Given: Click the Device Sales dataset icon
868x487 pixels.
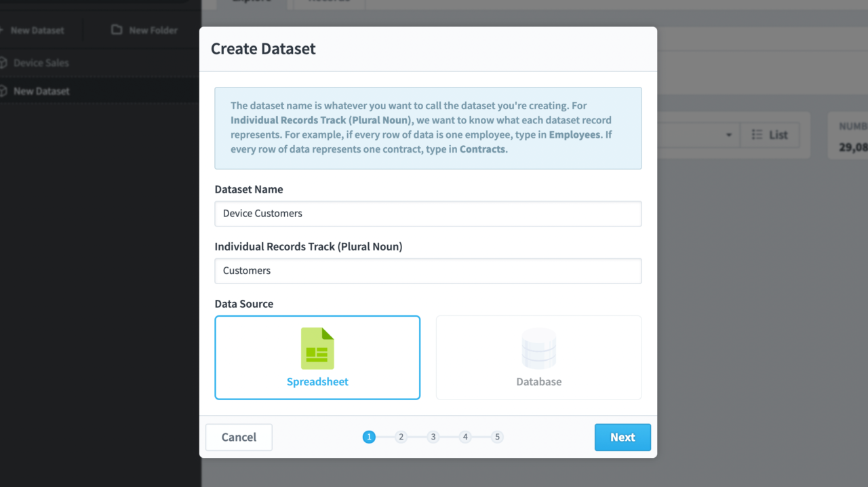Looking at the screenshot, I should pos(3,62).
